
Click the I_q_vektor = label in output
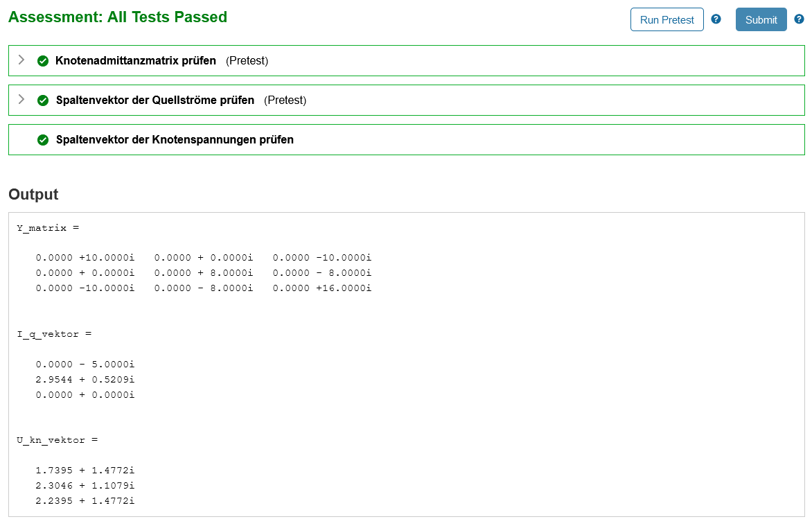(54, 334)
